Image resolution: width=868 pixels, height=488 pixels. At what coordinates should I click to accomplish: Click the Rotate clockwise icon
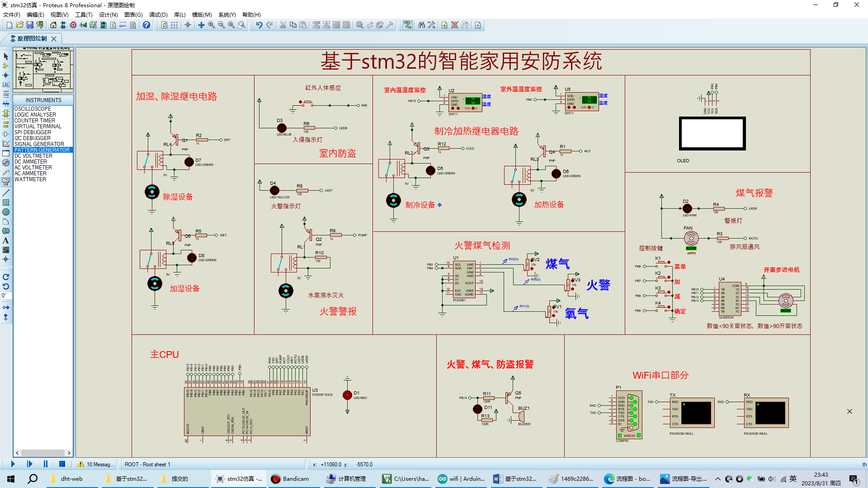[6, 277]
